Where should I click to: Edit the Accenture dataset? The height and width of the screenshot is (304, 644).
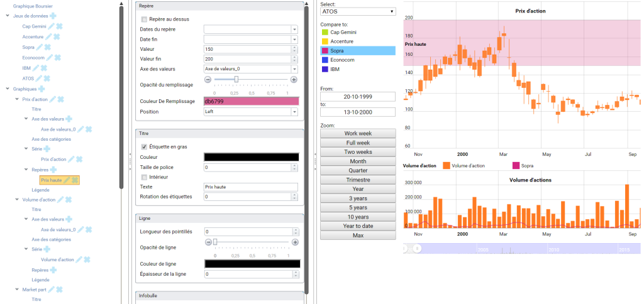tap(48, 36)
